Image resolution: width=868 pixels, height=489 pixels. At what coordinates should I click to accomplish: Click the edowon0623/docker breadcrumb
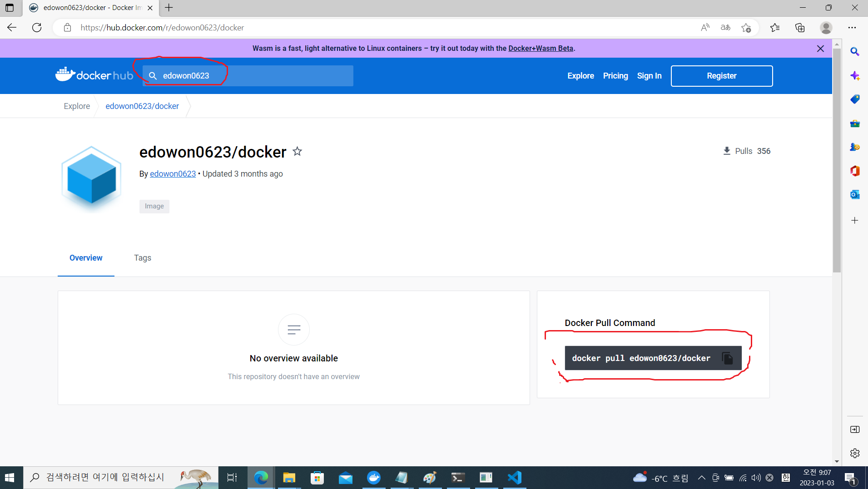click(142, 106)
